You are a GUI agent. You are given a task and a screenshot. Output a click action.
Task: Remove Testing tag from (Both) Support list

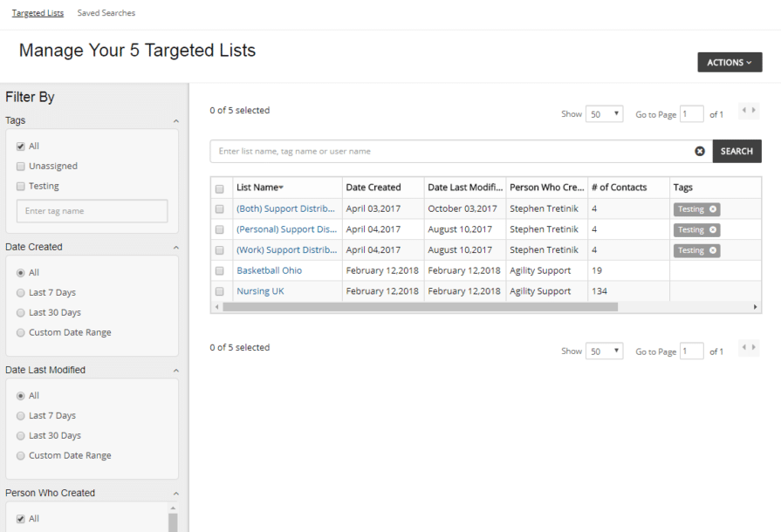click(x=713, y=209)
